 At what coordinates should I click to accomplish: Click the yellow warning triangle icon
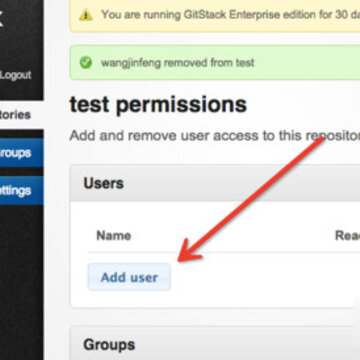[85, 15]
